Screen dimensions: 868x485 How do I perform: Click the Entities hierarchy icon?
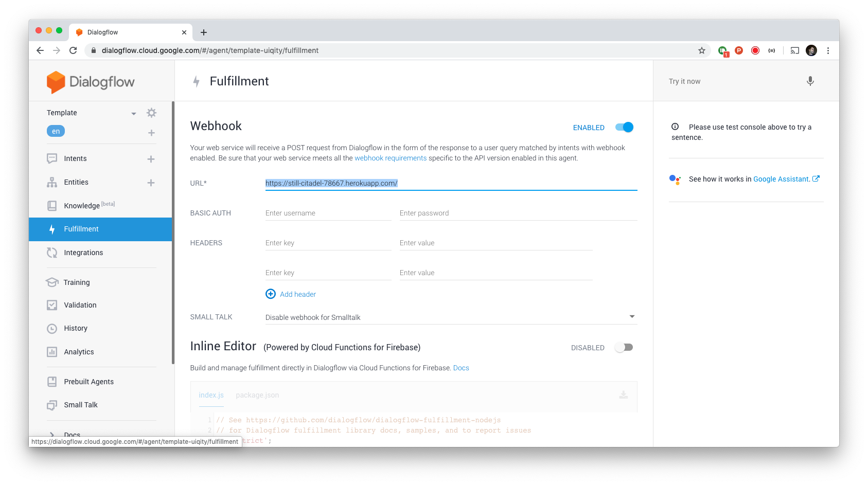click(x=52, y=182)
